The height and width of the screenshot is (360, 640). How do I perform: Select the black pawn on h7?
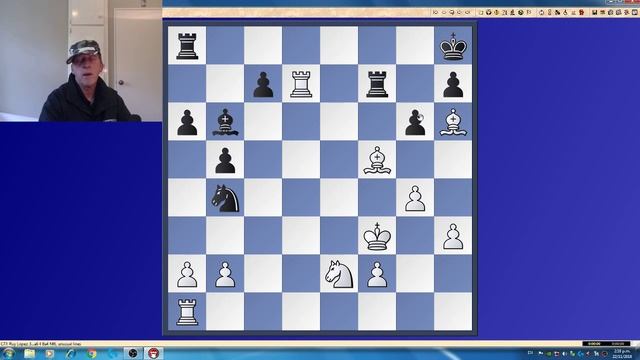pos(453,85)
